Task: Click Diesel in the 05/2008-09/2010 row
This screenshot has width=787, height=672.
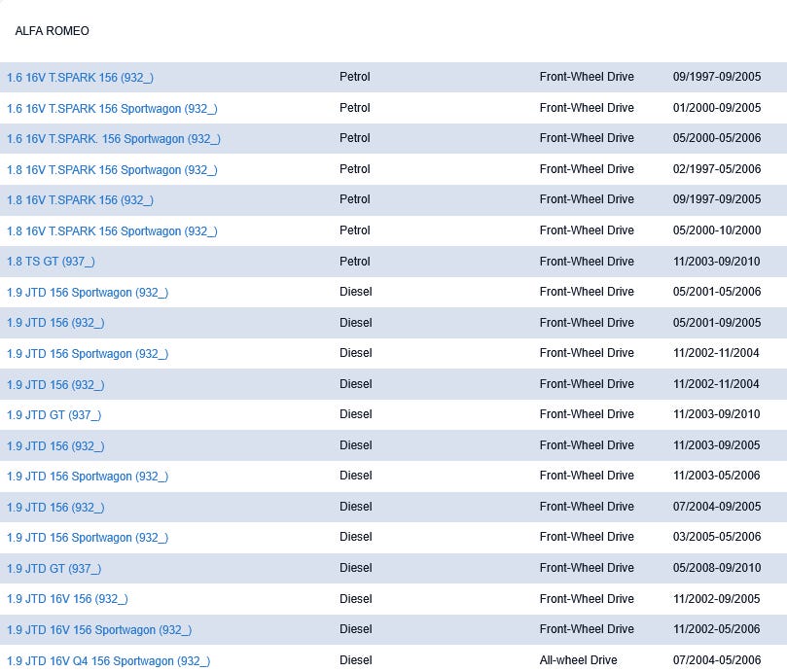Action: pyautogui.click(x=356, y=567)
